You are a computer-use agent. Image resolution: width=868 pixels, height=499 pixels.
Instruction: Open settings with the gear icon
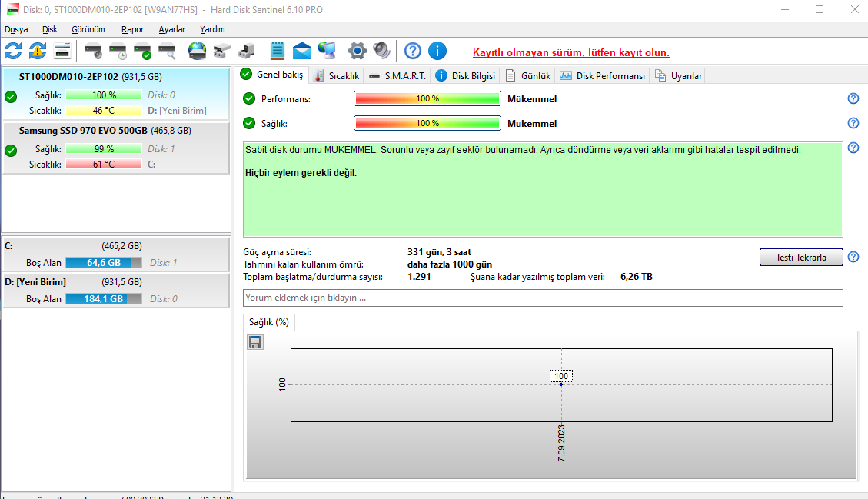pyautogui.click(x=357, y=51)
